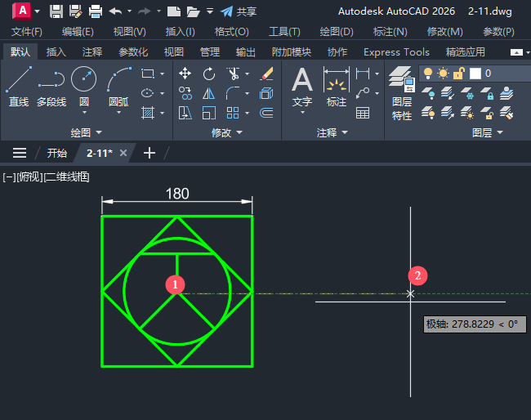The height and width of the screenshot is (420, 531).
Task: Activate the Mirror tool
Action: pyautogui.click(x=209, y=93)
